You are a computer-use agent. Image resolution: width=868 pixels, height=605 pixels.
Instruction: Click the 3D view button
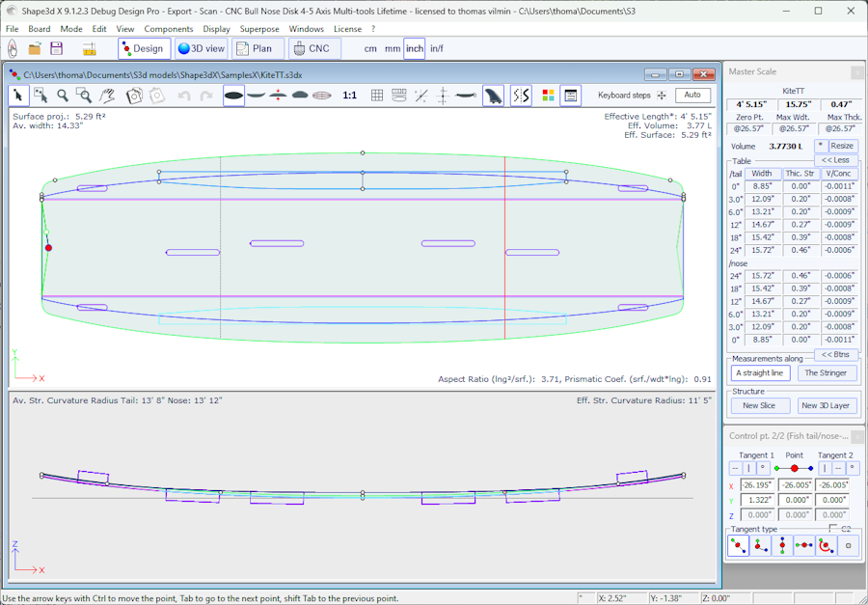(201, 48)
